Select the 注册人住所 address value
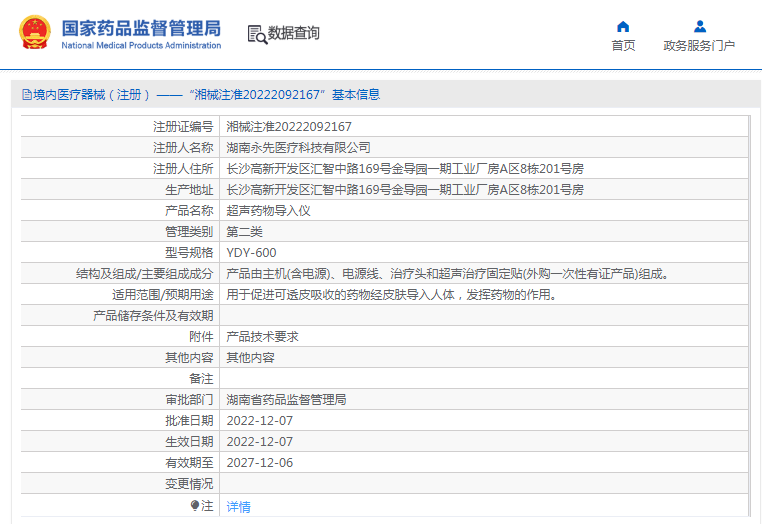 point(405,168)
